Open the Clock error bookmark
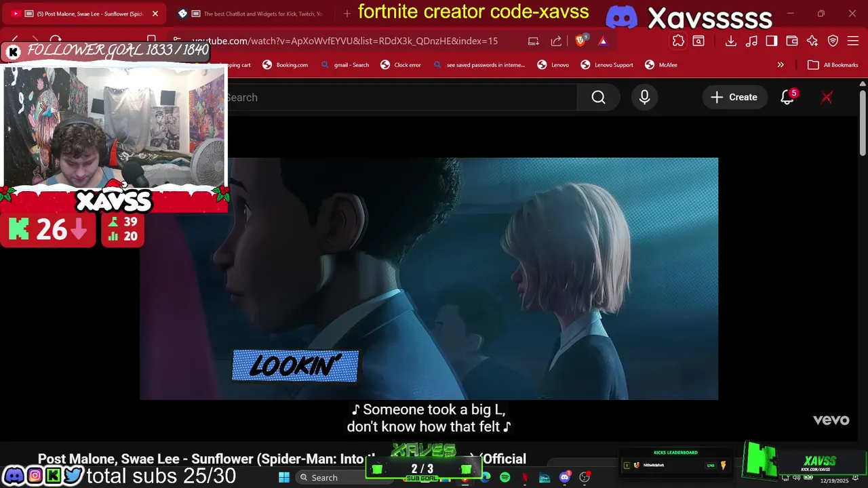 point(401,65)
